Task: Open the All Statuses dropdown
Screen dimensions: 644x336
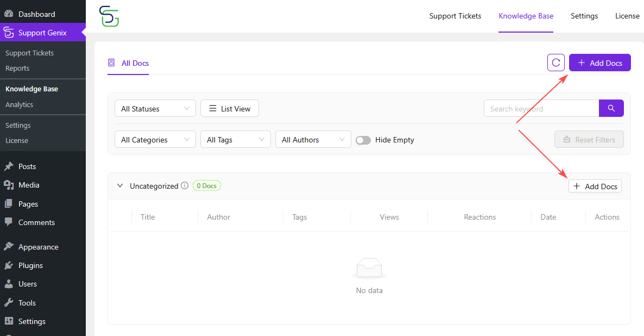Action: tap(155, 108)
